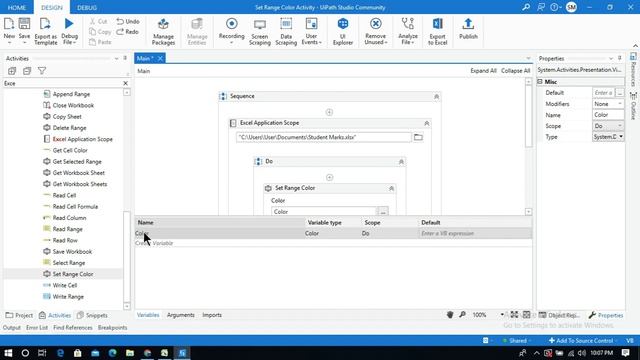Switch to the HOME tab

pyautogui.click(x=17, y=7)
